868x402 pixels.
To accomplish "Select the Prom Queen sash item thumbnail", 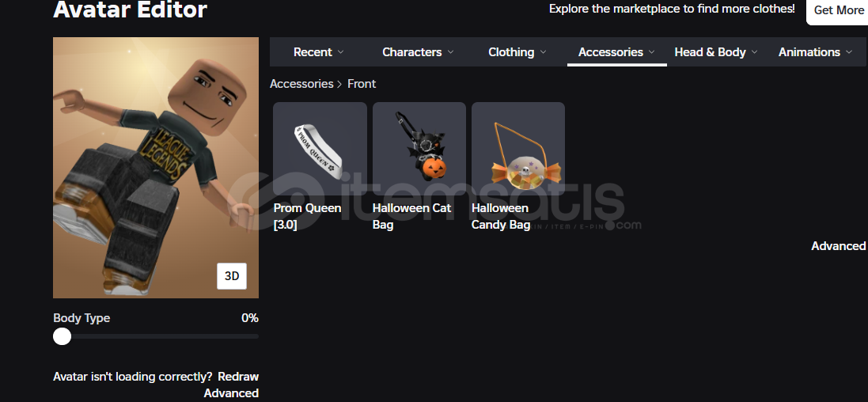I will (x=320, y=149).
